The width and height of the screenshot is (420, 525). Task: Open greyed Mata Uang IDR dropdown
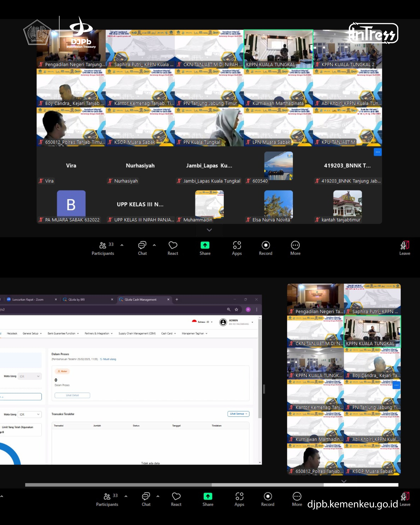pyautogui.click(x=29, y=376)
